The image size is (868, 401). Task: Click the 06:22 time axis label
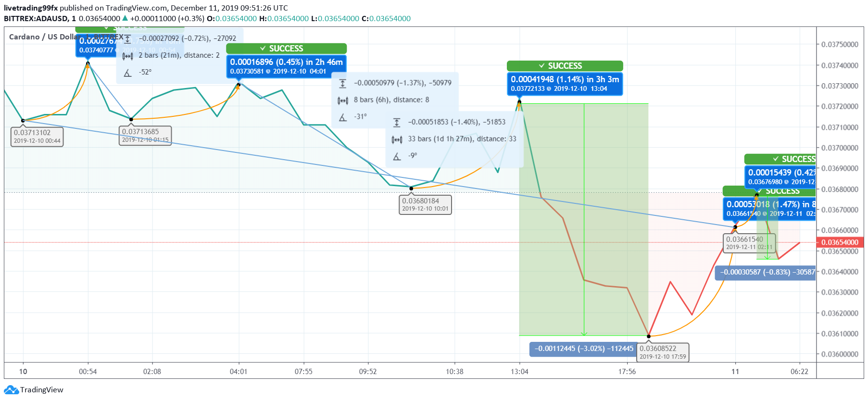800,372
